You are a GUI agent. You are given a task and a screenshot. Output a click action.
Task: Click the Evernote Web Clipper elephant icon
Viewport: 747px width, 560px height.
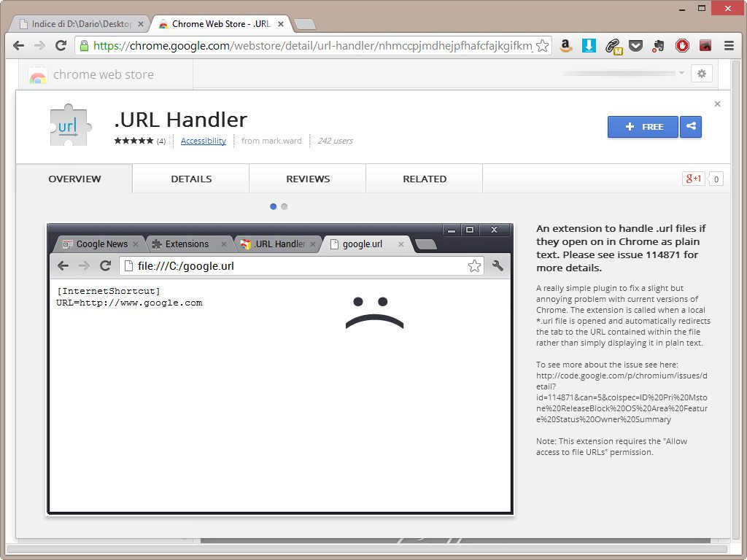pyautogui.click(x=659, y=45)
